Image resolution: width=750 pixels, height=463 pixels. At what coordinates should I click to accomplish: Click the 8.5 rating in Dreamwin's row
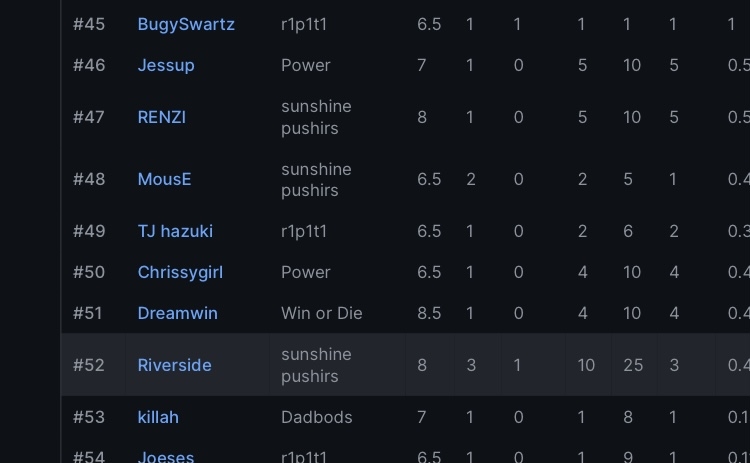pyautogui.click(x=429, y=313)
